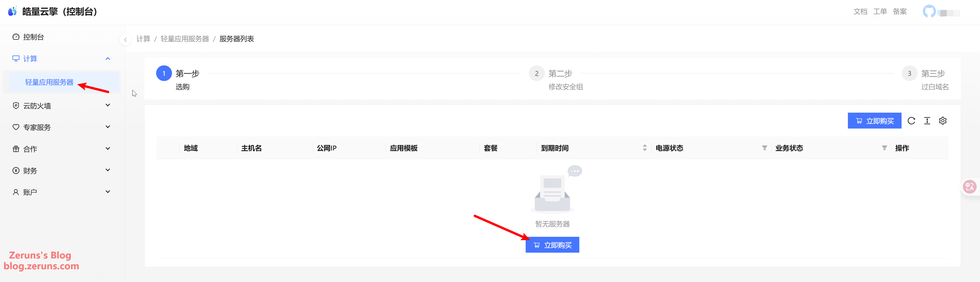This screenshot has height=282, width=980.
Task: Click the center 立即购买 button
Action: (552, 245)
